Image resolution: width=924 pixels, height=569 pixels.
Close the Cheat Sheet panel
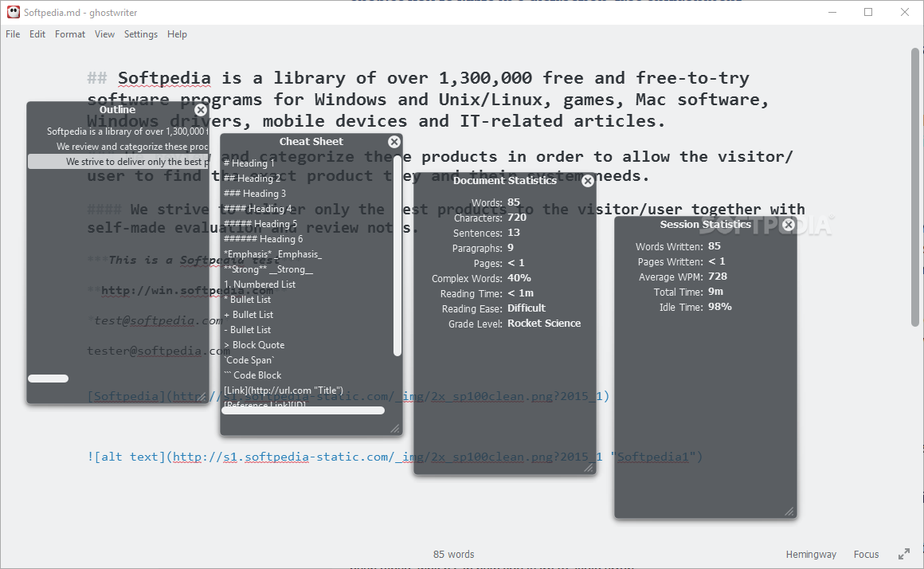(x=394, y=142)
